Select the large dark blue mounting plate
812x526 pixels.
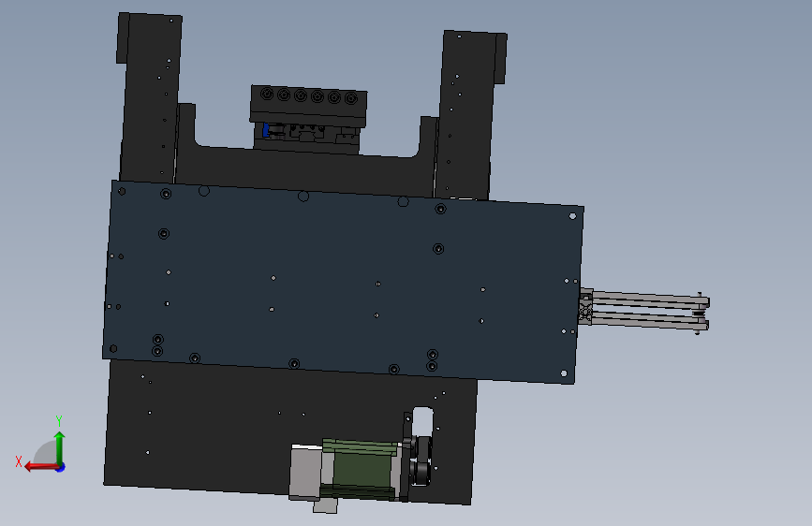click(343, 282)
